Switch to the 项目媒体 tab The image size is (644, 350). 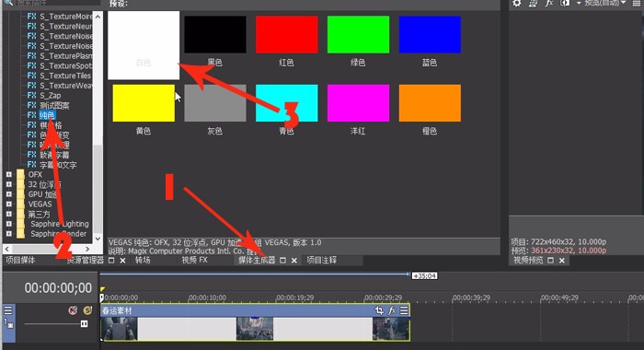[x=20, y=261]
